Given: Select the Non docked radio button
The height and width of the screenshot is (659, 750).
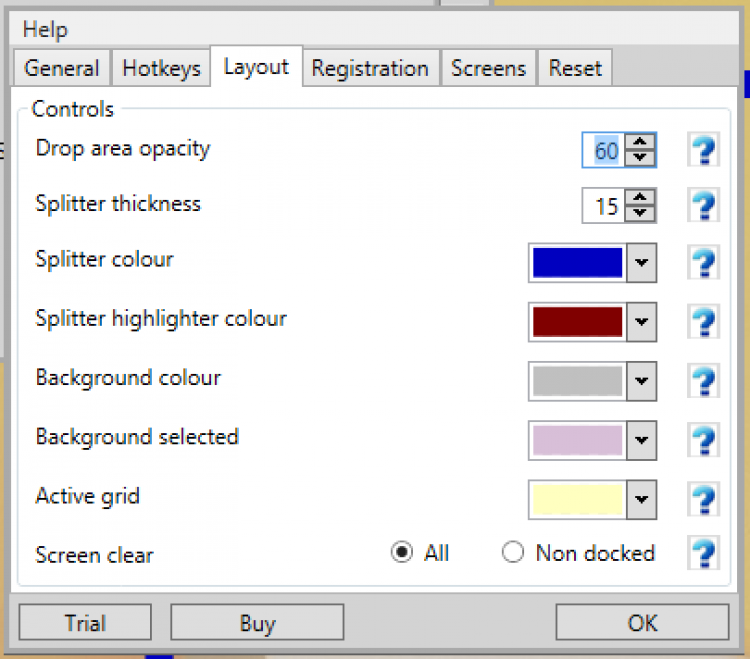Looking at the screenshot, I should 513,552.
